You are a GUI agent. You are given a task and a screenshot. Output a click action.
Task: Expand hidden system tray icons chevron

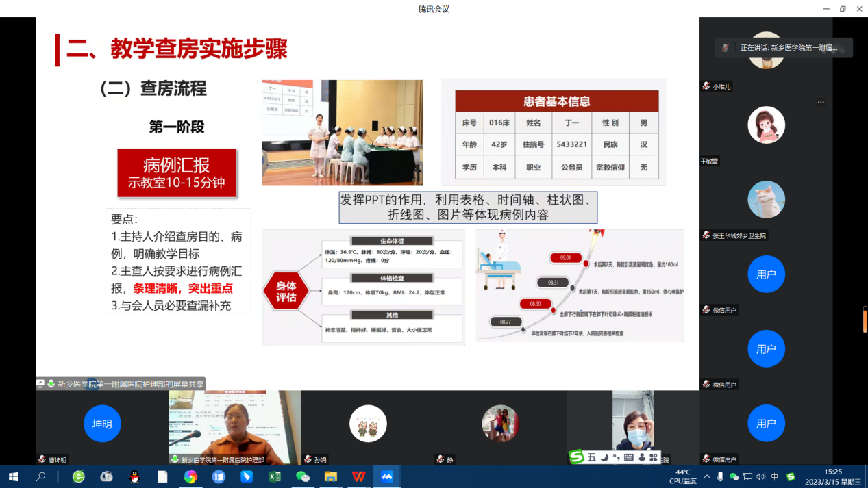pyautogui.click(x=707, y=476)
